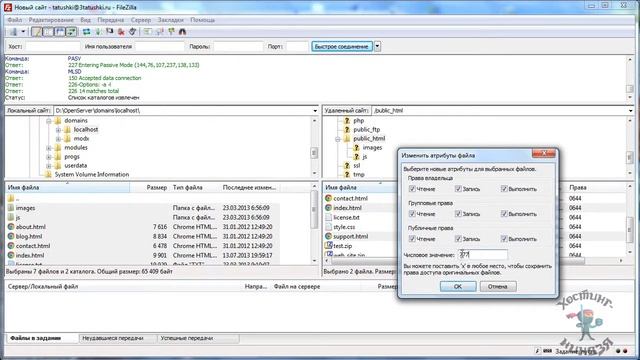The width and height of the screenshot is (640, 360).
Task: Click the local file list vertical scrollbar
Action: click(314, 224)
